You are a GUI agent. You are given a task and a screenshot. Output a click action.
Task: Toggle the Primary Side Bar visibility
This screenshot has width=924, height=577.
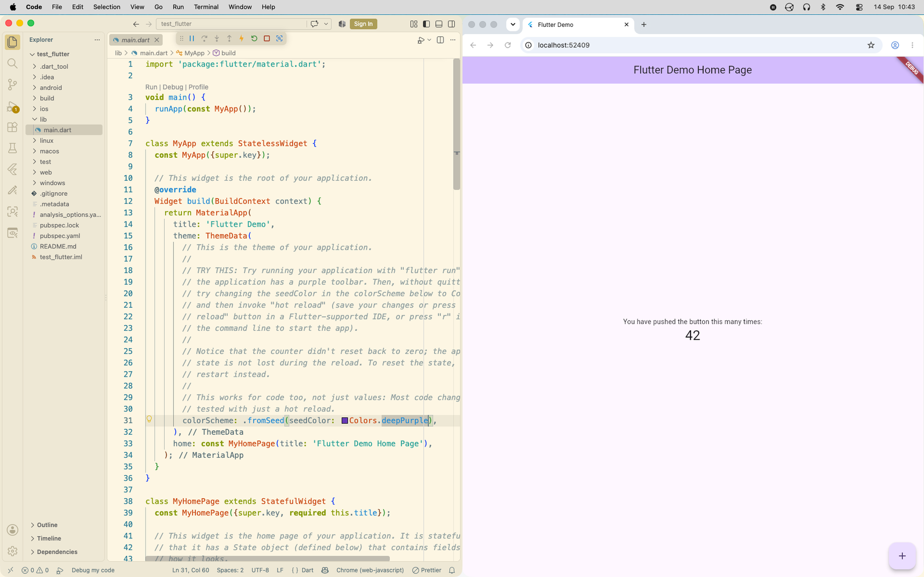pos(426,24)
